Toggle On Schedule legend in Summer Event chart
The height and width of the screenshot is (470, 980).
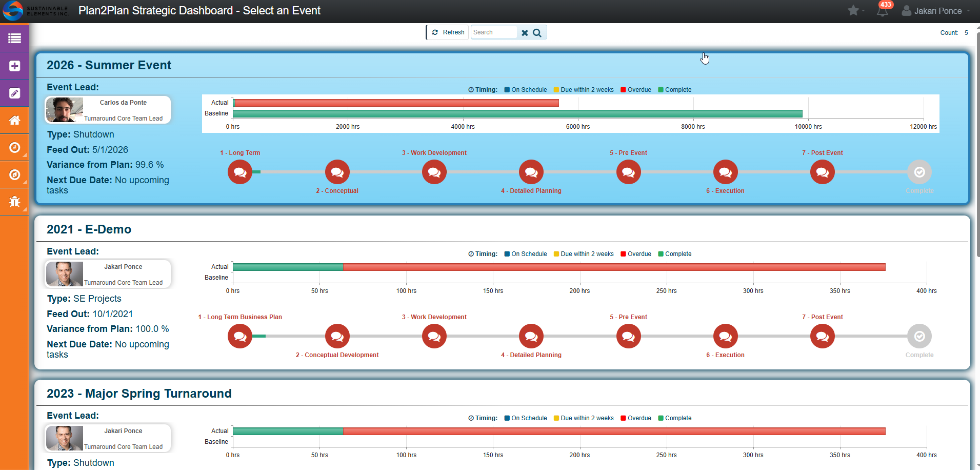[525, 90]
